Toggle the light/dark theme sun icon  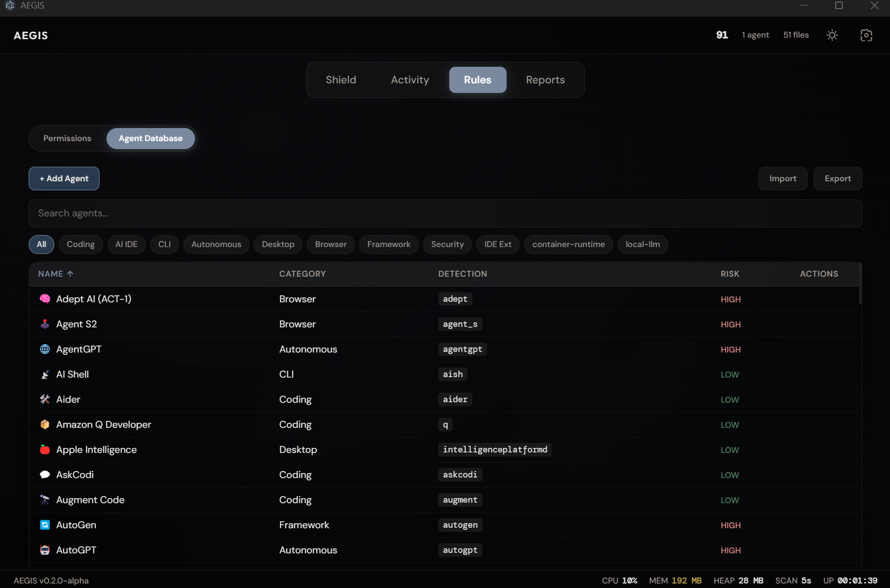832,35
